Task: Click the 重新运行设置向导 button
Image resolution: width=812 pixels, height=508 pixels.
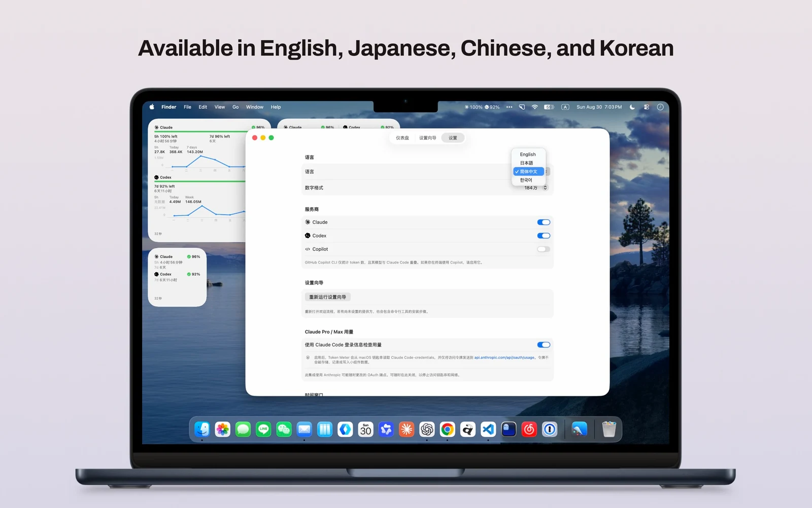Action: pyautogui.click(x=328, y=297)
